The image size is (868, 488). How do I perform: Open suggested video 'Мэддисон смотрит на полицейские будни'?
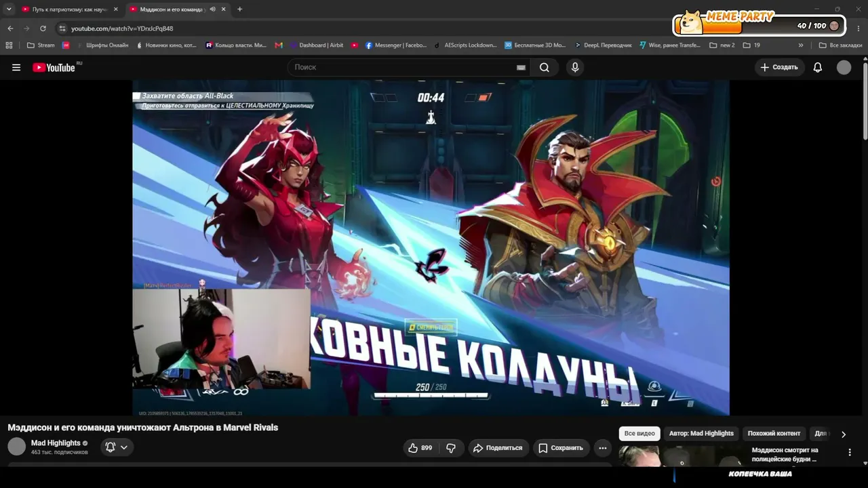tap(785, 454)
